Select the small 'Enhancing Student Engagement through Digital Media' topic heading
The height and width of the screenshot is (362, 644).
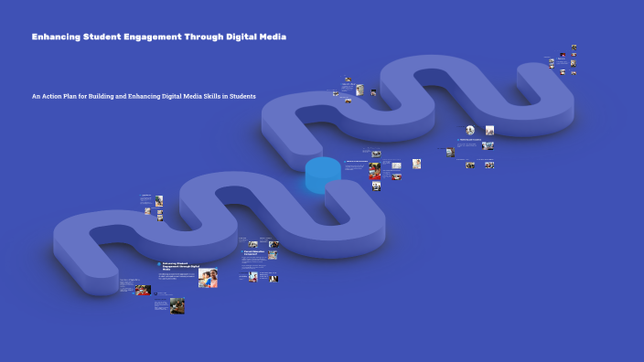click(181, 266)
